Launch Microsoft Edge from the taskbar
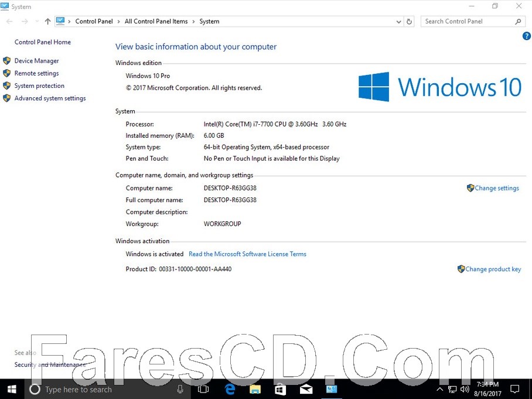532x399 pixels. click(x=230, y=389)
